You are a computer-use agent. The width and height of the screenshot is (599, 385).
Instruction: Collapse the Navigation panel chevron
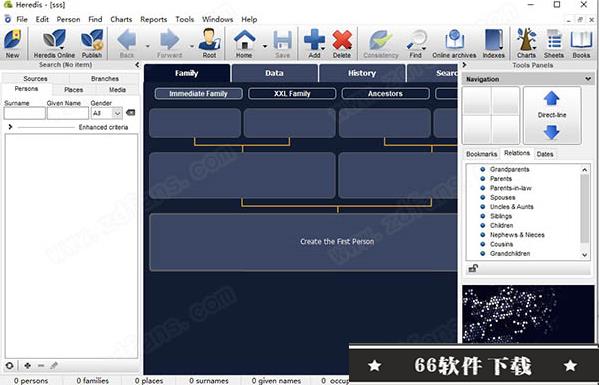point(588,79)
